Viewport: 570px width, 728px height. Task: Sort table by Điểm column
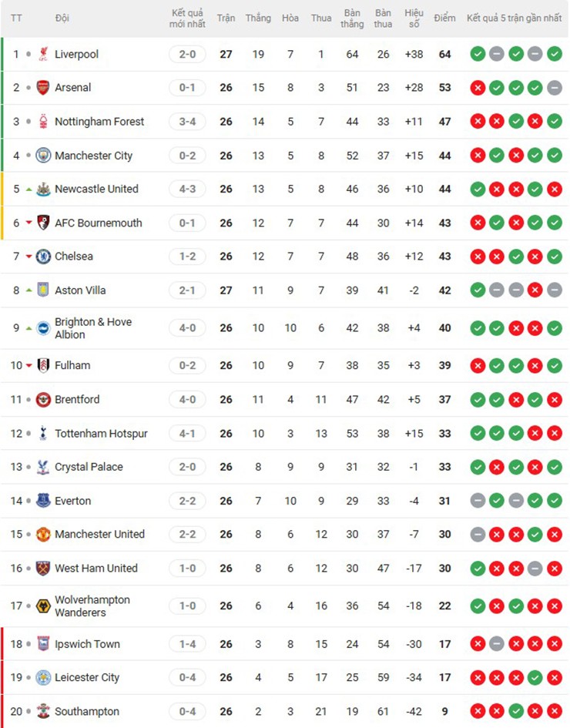pos(444,18)
